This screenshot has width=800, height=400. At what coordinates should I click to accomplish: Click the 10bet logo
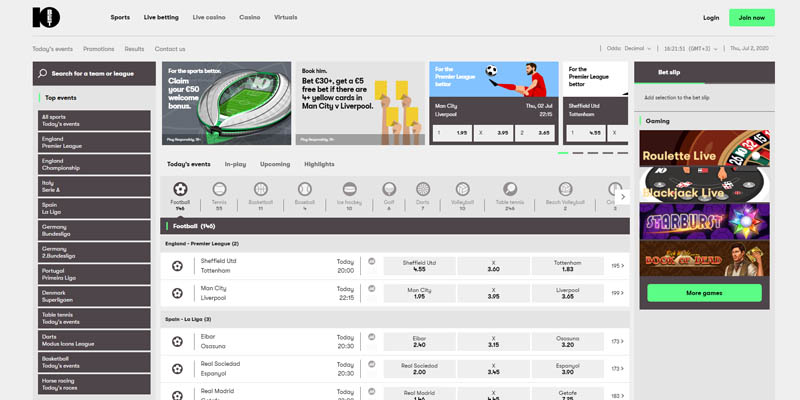tap(43, 17)
